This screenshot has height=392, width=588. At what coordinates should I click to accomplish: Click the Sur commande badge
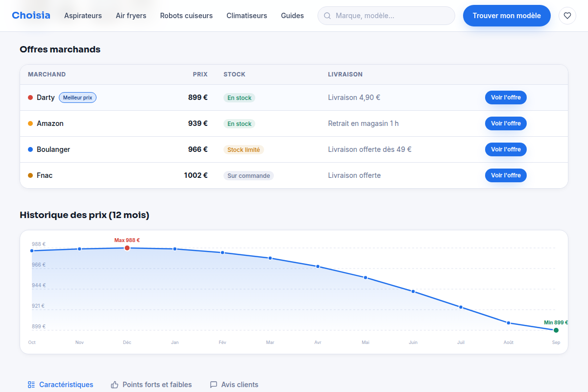click(248, 176)
